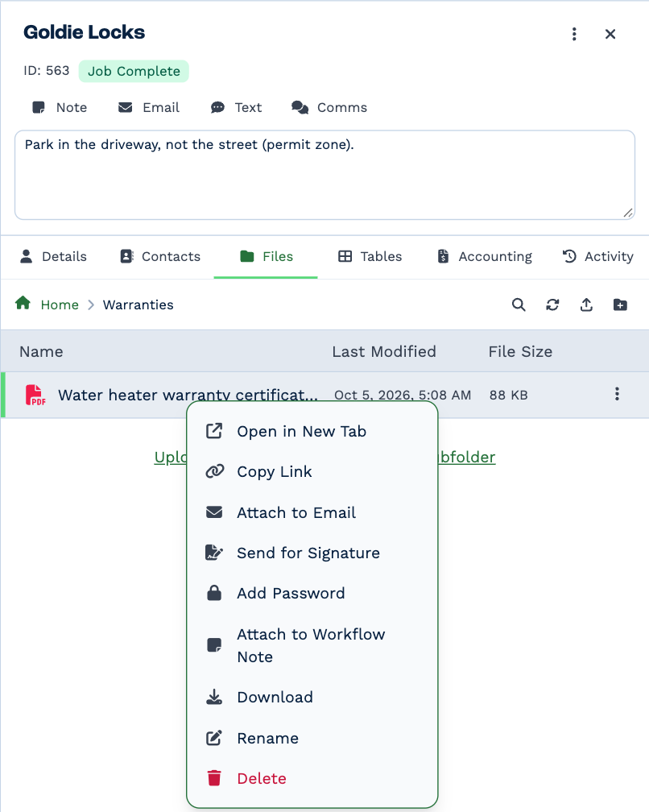The image size is (649, 812).
Task: Sort by File Size column
Action: coord(520,351)
